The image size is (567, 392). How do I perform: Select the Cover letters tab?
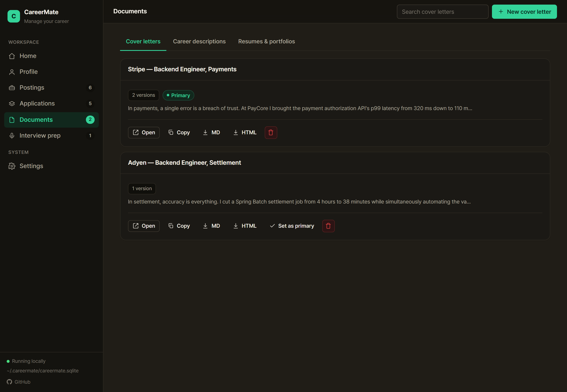click(143, 41)
